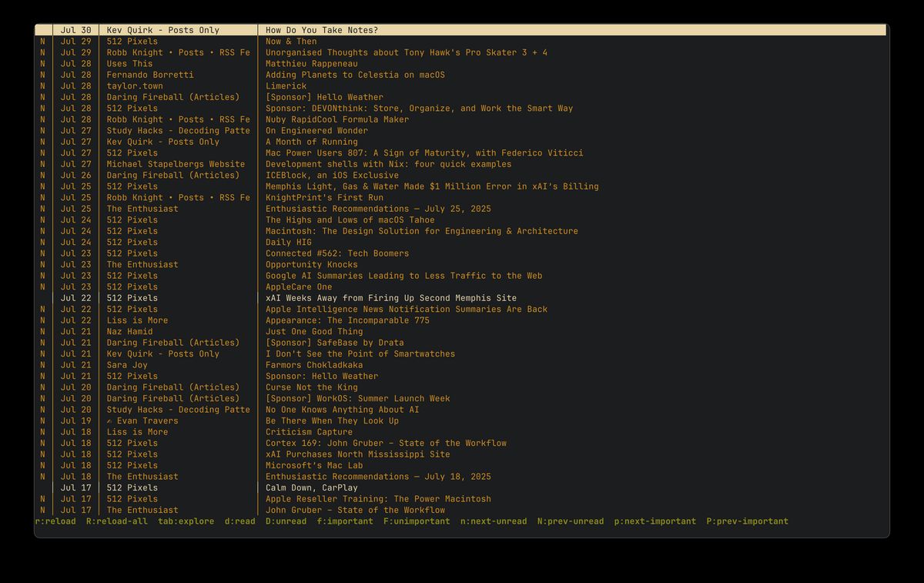Viewport: 924px width, 583px height.
Task: Click the 'R:reload-all' shortcut hint
Action: point(117,521)
